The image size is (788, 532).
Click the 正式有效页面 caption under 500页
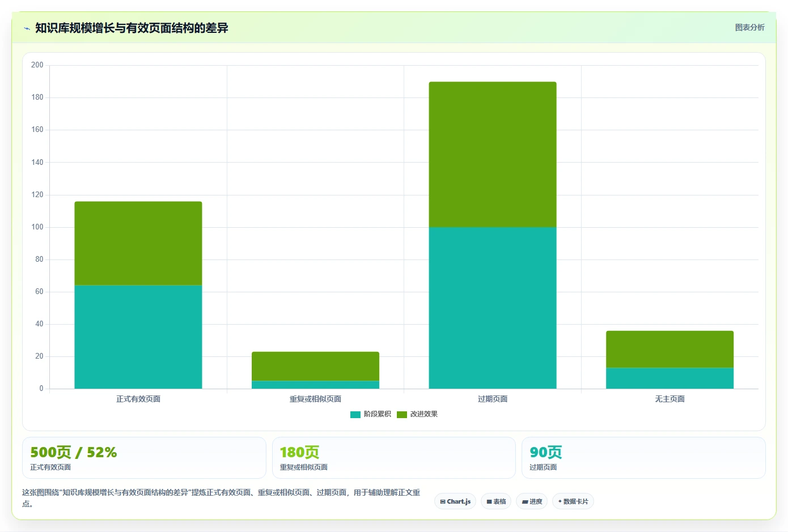(50, 467)
